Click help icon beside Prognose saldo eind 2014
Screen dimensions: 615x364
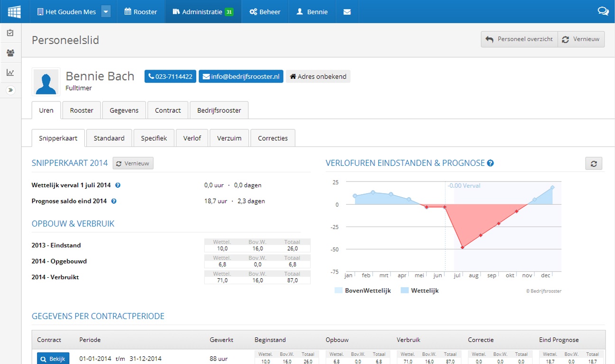[114, 201]
